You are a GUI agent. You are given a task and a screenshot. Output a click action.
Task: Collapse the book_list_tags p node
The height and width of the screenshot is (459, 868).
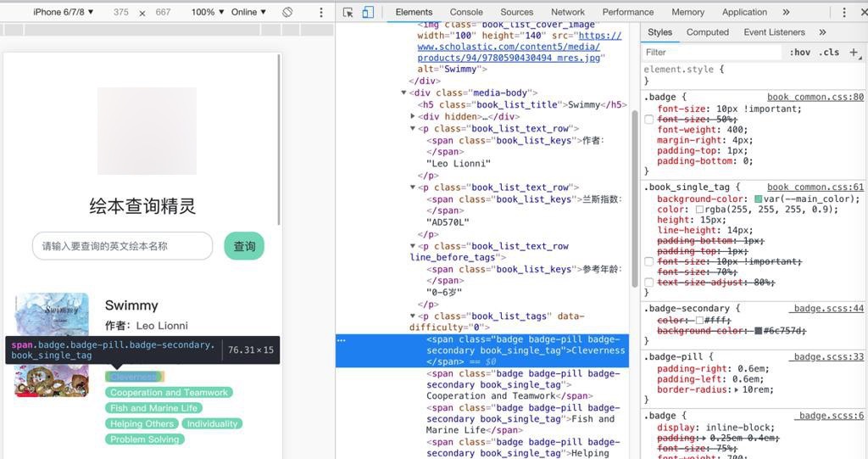click(x=413, y=316)
